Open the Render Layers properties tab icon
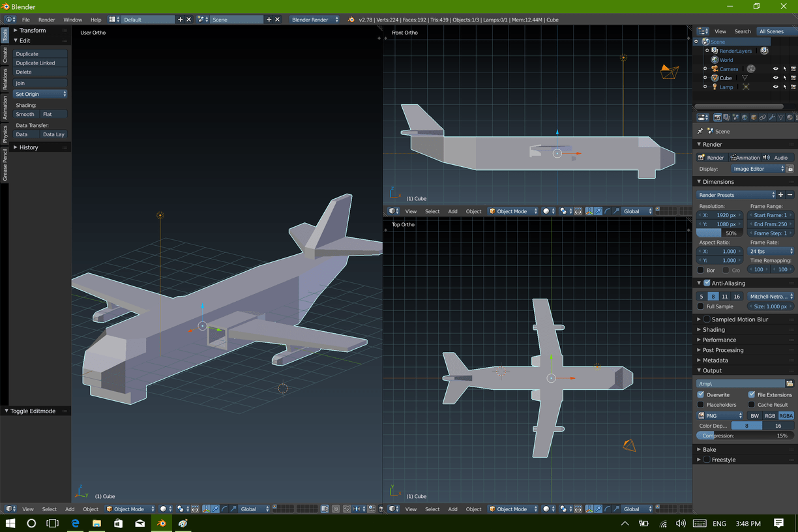This screenshot has width=798, height=532. [726, 118]
